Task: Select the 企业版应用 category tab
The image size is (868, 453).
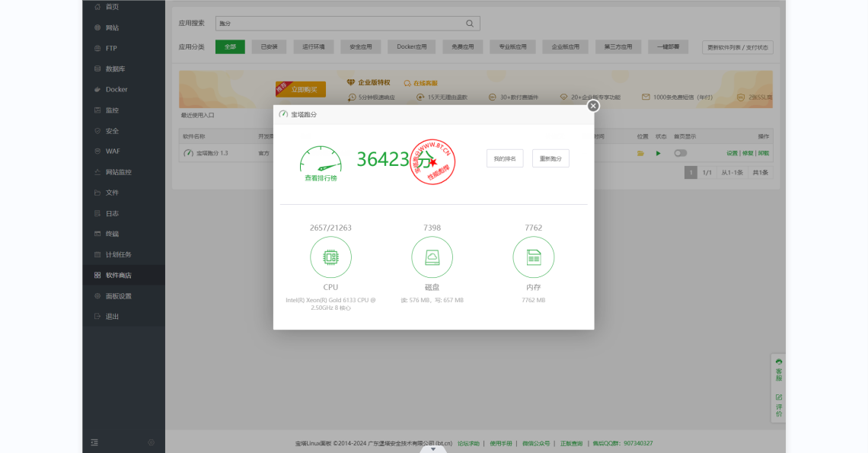Action: point(565,47)
